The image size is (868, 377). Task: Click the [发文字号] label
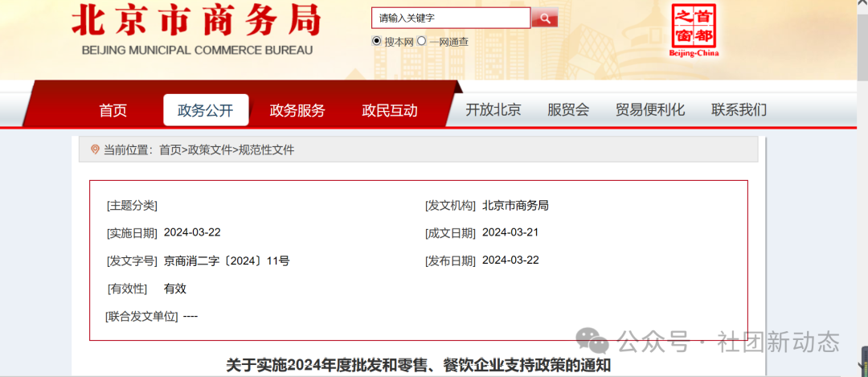pos(132,260)
